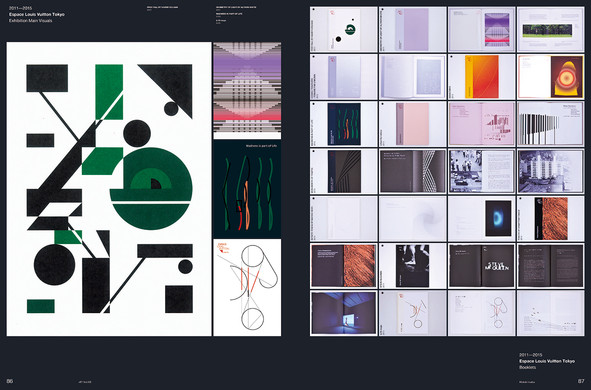Select the Madness is part of Life poster
The width and height of the screenshot is (591, 390).
pyautogui.click(x=247, y=189)
